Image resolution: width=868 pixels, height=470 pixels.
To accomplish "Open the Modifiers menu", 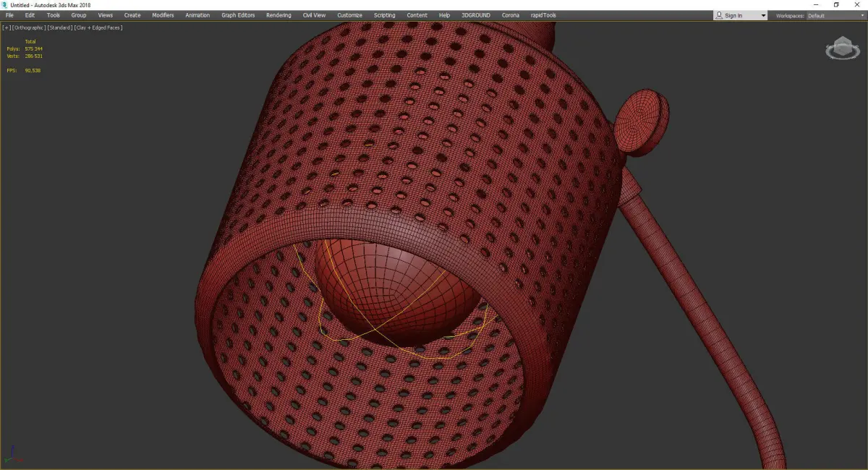I will coord(163,15).
